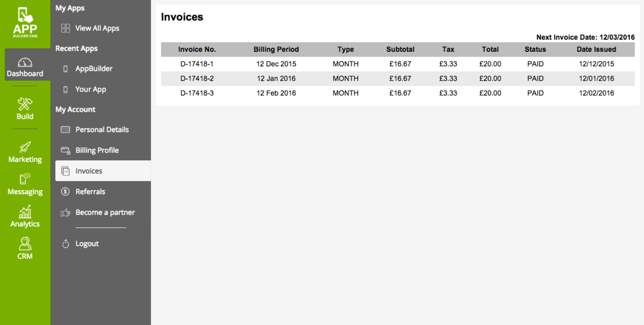This screenshot has height=325, width=644.
Task: Click Become a partner link
Action: tap(105, 212)
